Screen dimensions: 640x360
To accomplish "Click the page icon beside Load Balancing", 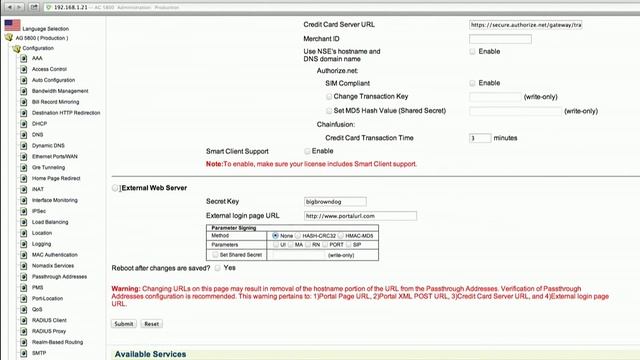I will point(24,222).
